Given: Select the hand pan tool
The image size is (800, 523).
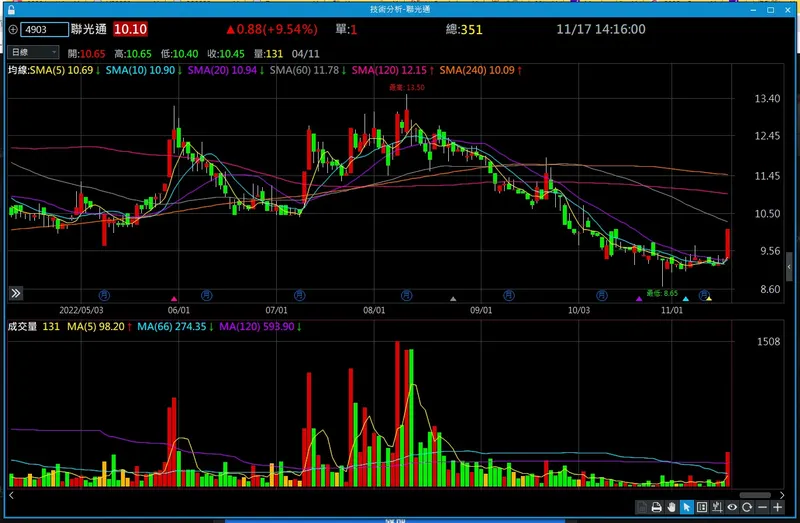Looking at the screenshot, I should point(671,507).
